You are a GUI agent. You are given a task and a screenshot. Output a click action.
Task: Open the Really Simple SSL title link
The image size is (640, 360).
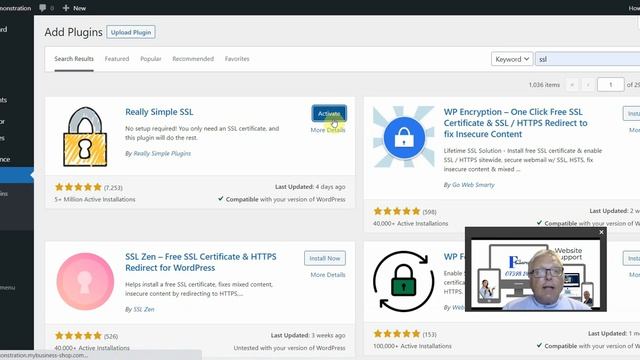(x=159, y=112)
